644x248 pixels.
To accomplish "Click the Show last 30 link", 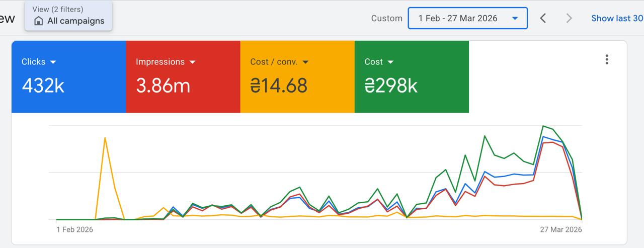I will (617, 19).
